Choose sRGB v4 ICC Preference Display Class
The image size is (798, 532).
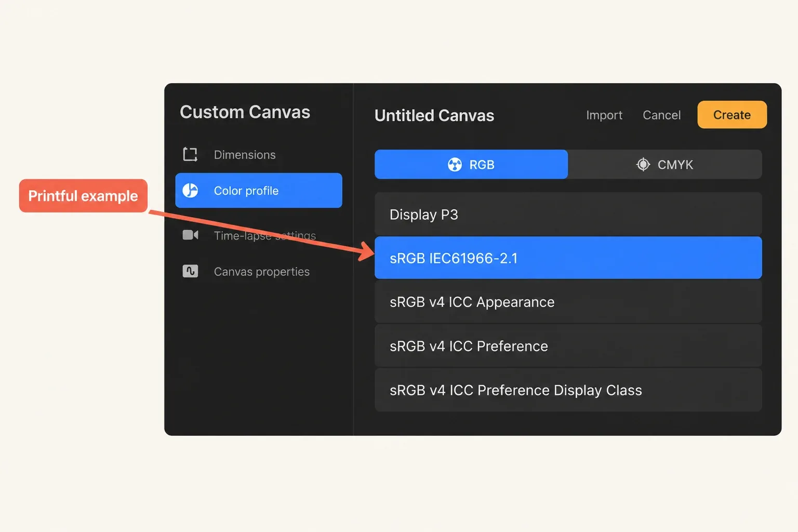(568, 390)
